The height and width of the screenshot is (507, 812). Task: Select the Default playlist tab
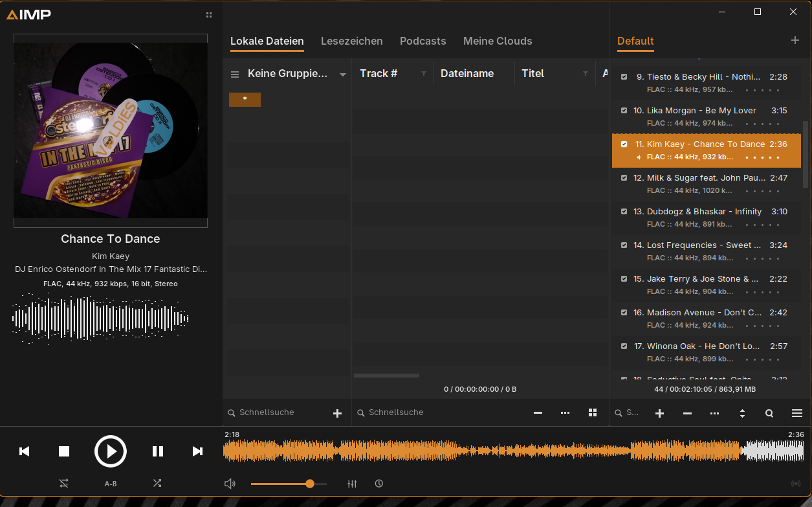pyautogui.click(x=635, y=41)
